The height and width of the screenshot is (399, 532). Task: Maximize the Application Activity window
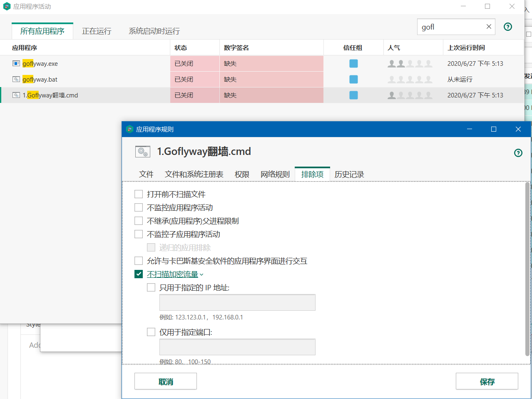click(x=487, y=6)
